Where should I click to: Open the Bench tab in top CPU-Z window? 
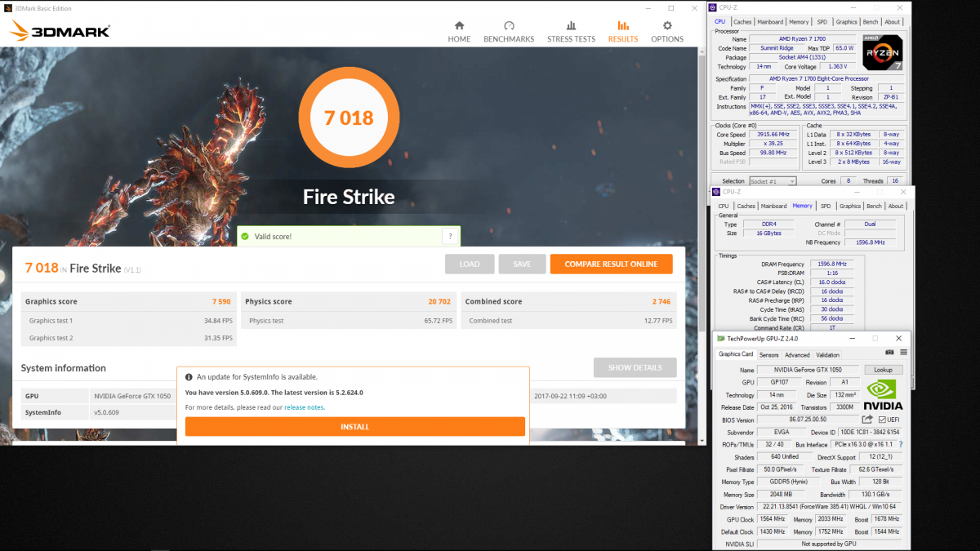pos(871,22)
